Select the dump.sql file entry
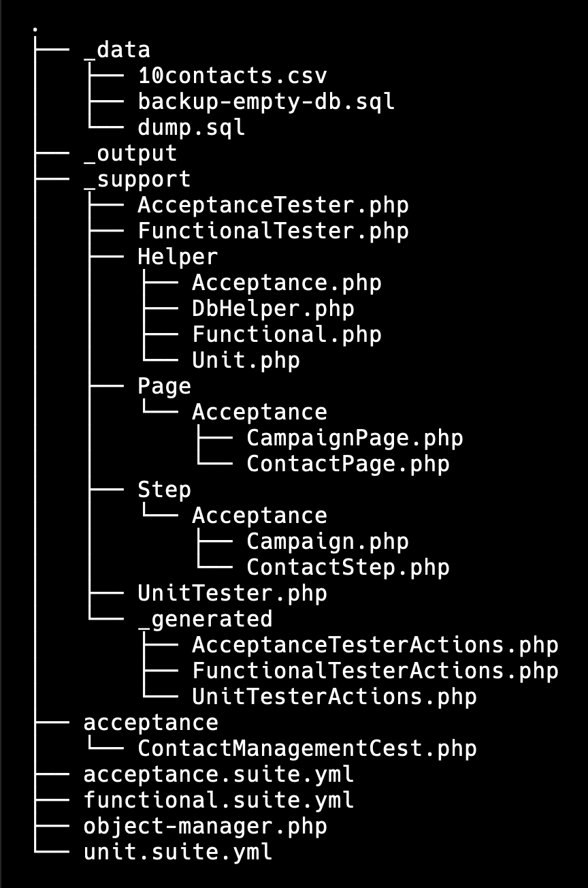Viewport: 588px width, 888px height. 191,127
